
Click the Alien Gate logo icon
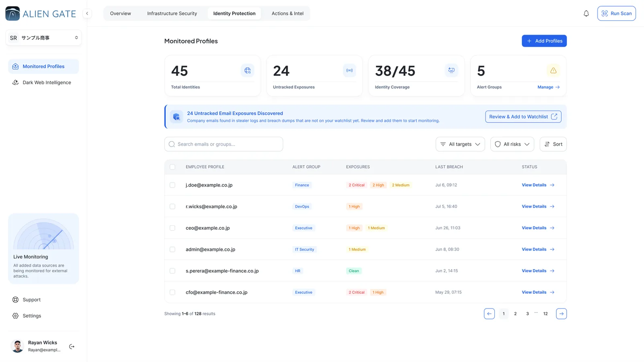12,13
